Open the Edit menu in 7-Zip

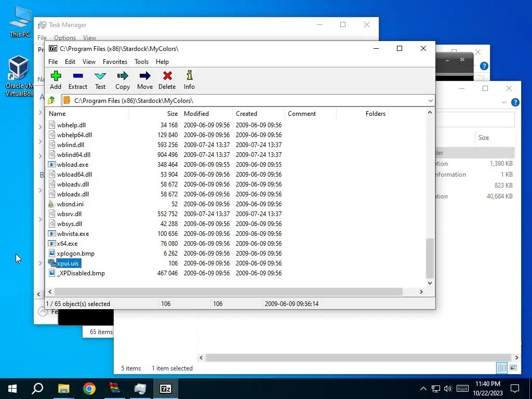70,62
